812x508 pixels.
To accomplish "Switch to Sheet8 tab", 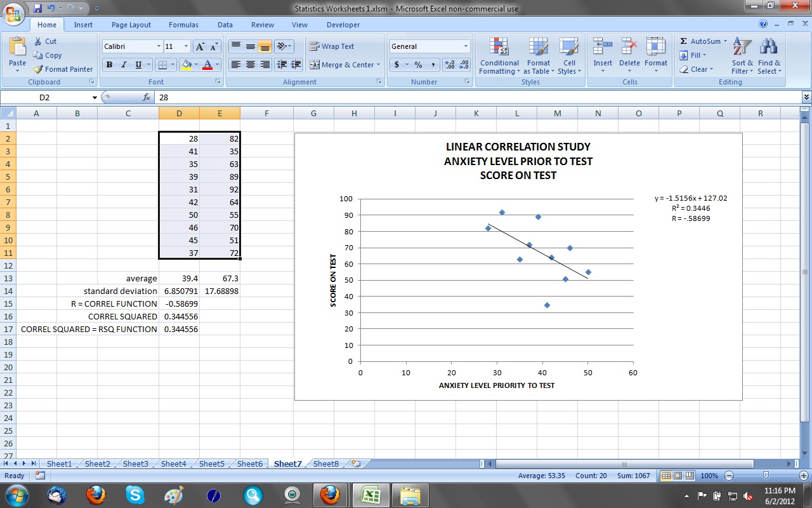I will [x=326, y=464].
